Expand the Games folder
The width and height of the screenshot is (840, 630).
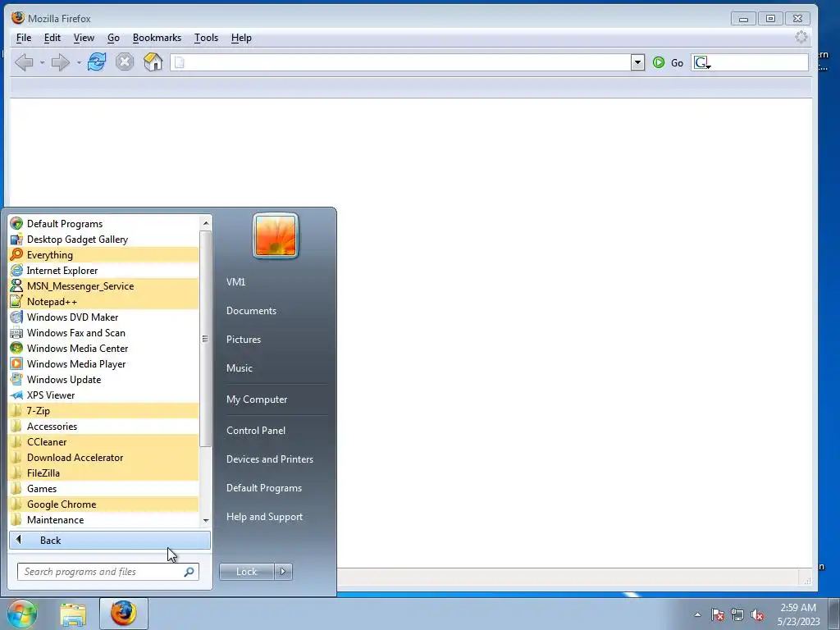104,489
